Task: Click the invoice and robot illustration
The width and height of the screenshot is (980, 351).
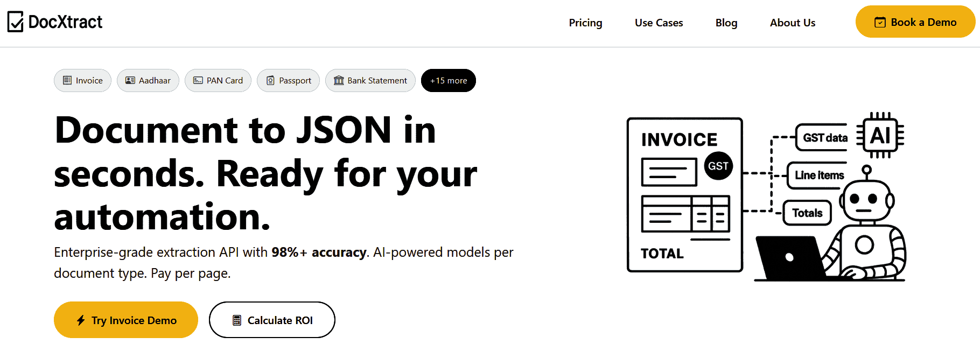Action: pos(766,196)
